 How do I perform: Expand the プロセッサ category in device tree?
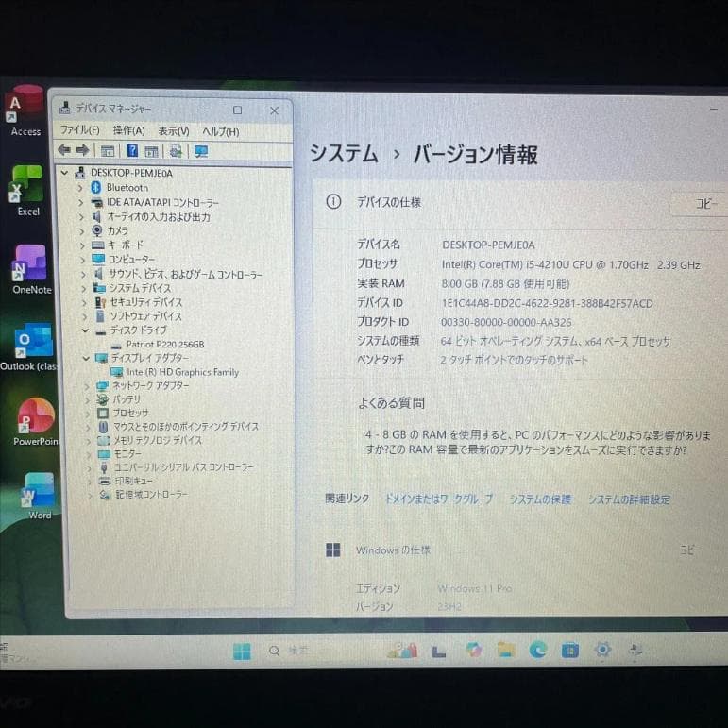tap(88, 414)
